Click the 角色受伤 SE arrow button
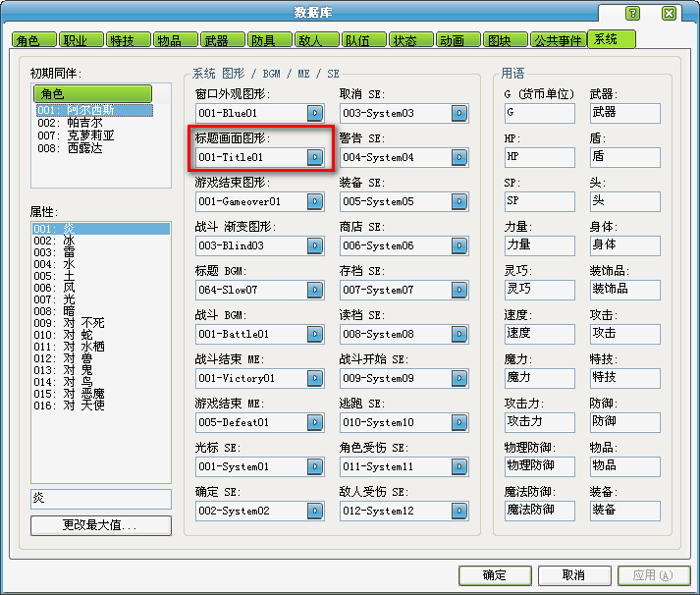This screenshot has width=700, height=595. pyautogui.click(x=458, y=466)
